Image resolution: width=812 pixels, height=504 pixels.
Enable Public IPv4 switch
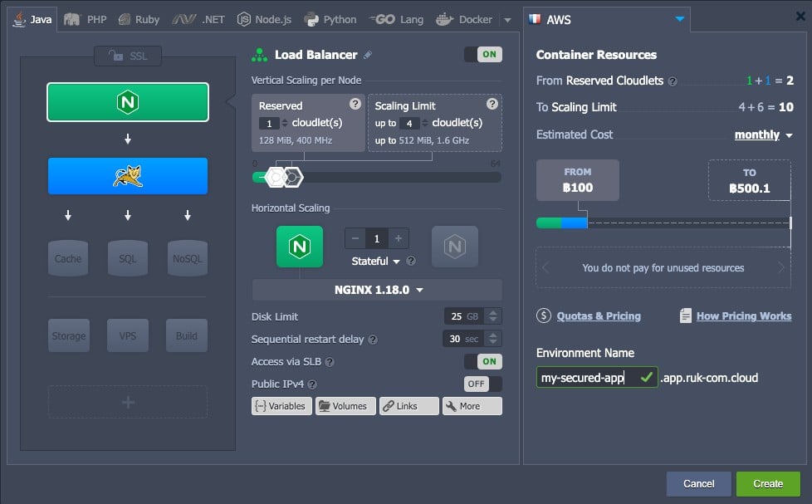483,384
